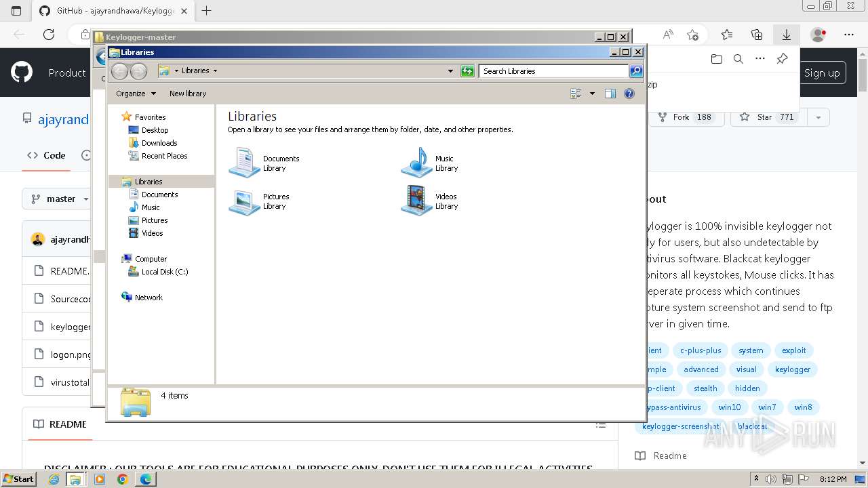
Task: Click the GitHub Sign up button
Action: pyautogui.click(x=822, y=73)
